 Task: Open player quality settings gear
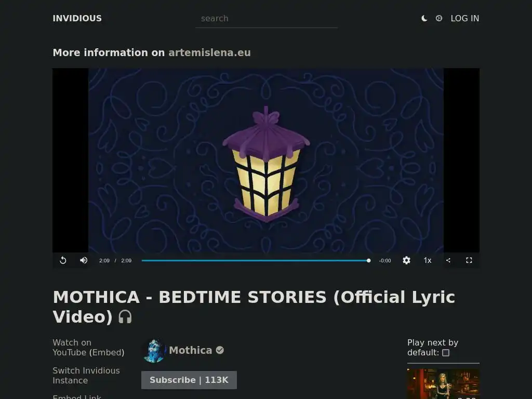(406, 260)
